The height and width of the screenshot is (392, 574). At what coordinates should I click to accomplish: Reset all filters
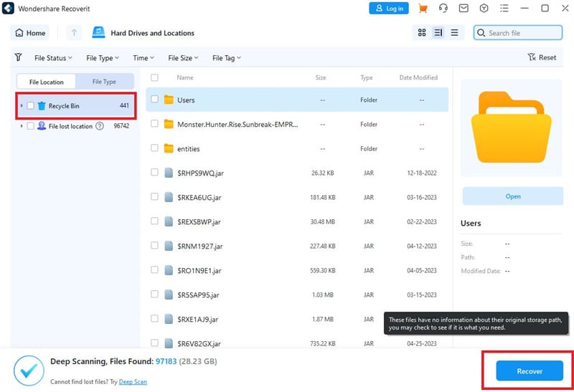coord(542,57)
